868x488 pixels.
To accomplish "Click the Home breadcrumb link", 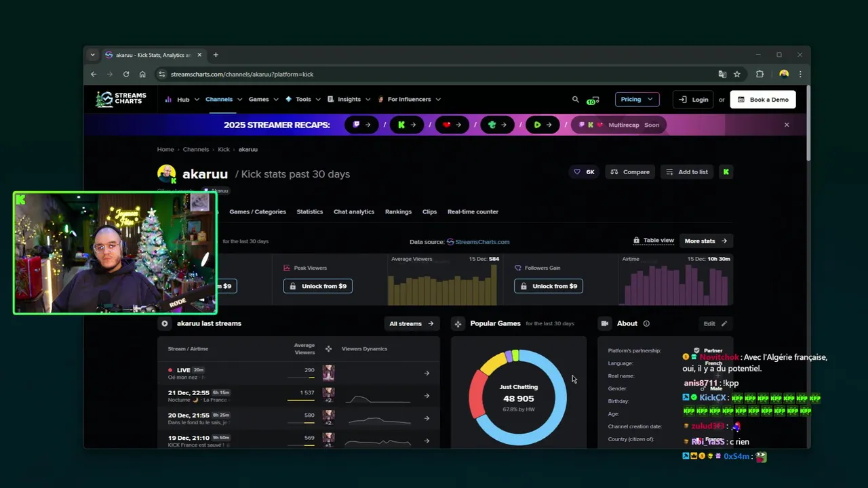I will pyautogui.click(x=165, y=149).
